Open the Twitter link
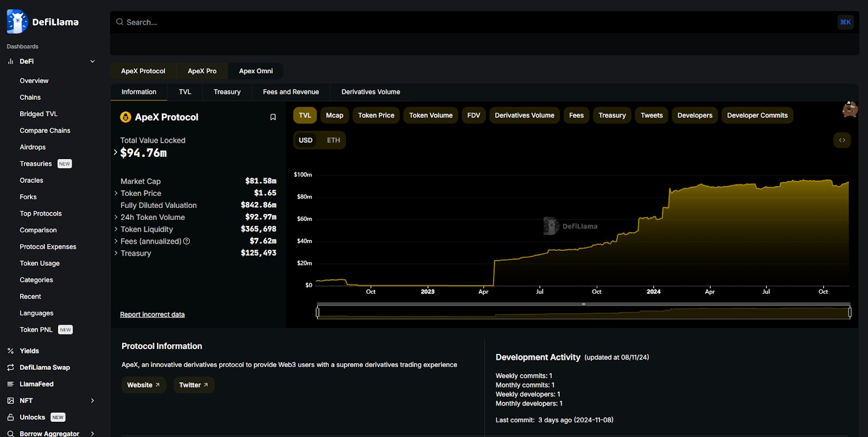The image size is (868, 437). tap(194, 385)
